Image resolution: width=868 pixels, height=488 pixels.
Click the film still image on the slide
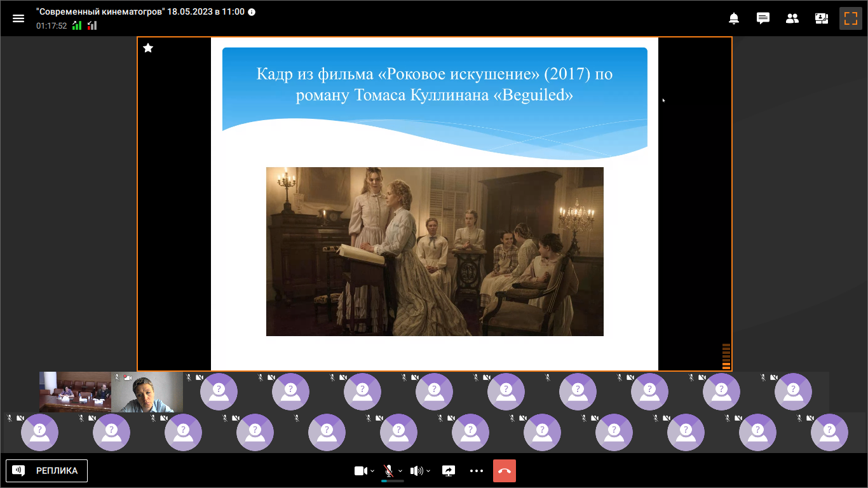pos(435,252)
